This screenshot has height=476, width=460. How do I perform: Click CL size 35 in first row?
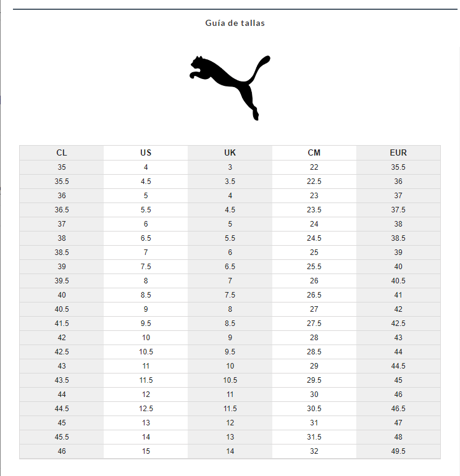point(62,167)
